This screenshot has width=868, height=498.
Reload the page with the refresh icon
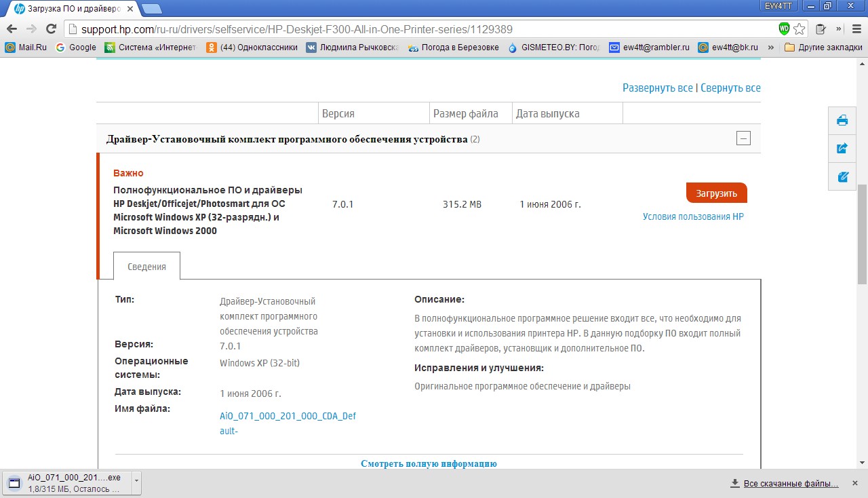51,29
